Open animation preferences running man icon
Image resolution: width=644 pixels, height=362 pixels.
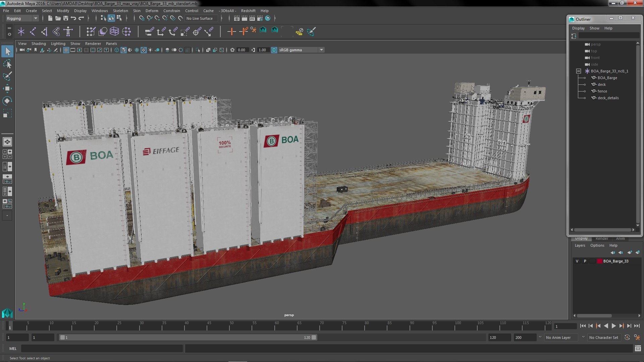(637, 338)
